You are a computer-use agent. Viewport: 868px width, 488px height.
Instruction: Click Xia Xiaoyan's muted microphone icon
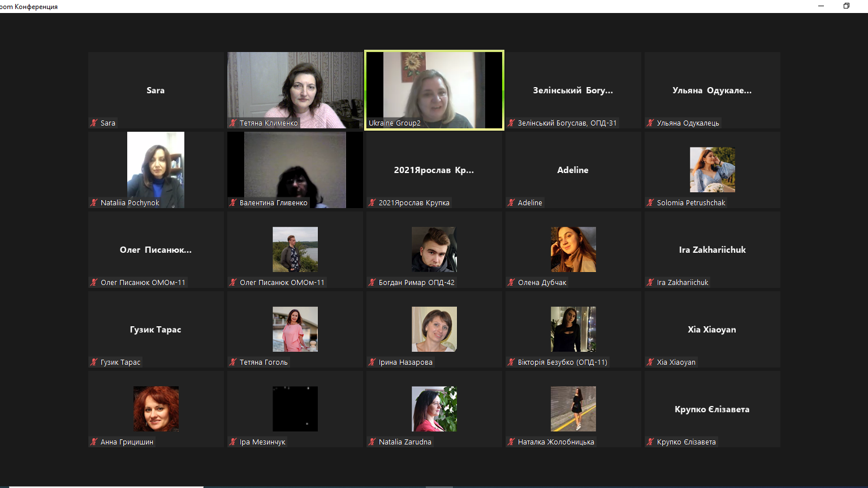[650, 362]
